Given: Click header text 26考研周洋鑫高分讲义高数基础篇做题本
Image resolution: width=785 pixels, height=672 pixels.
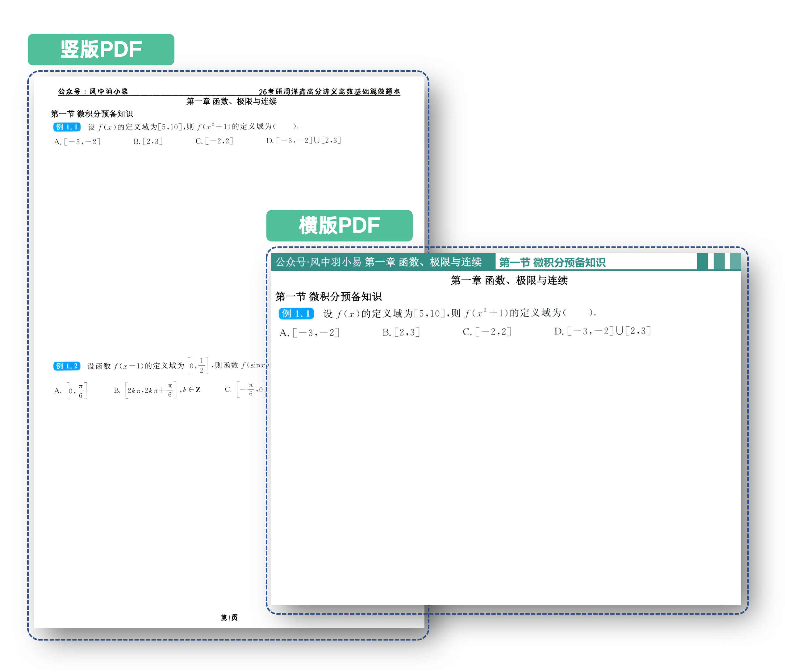Looking at the screenshot, I should point(329,91).
